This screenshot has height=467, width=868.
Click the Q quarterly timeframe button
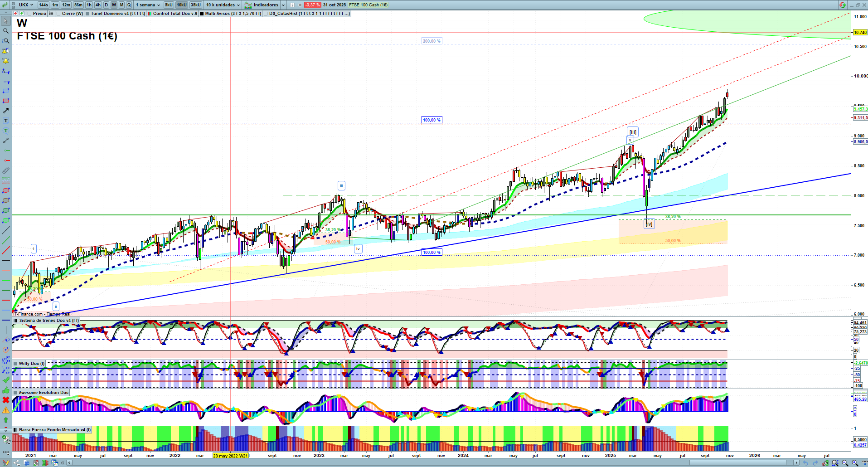129,5
